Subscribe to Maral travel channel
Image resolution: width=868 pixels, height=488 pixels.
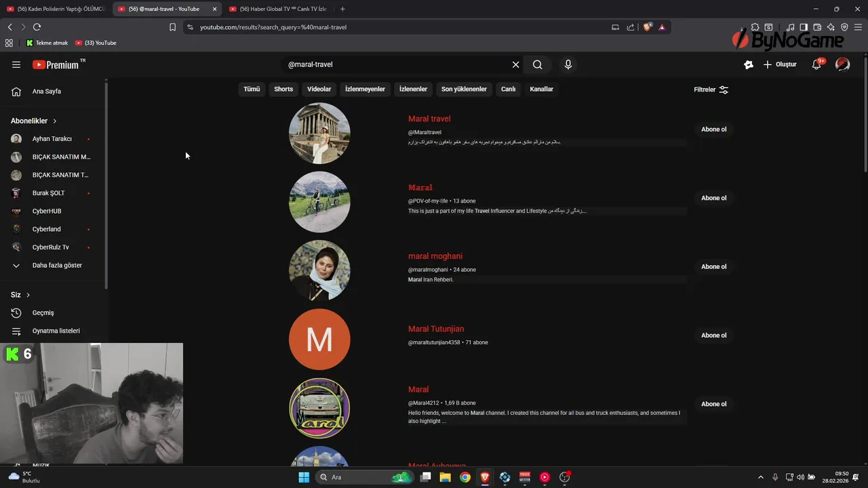coord(713,129)
